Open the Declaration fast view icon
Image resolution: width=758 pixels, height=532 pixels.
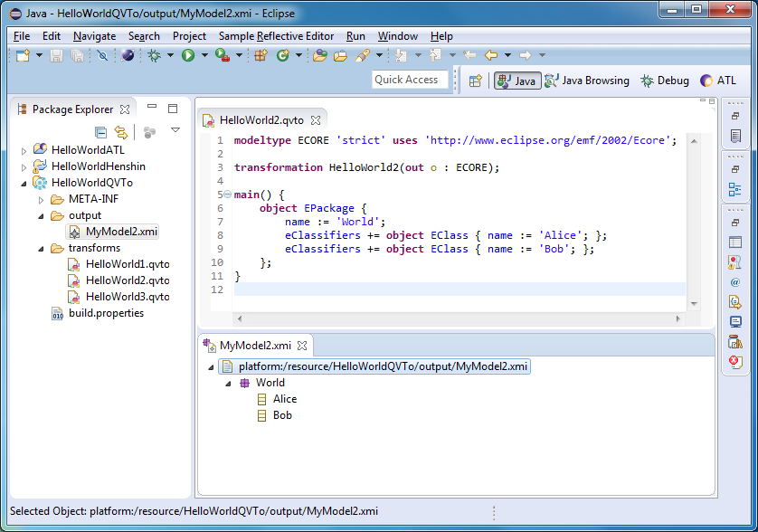735,302
